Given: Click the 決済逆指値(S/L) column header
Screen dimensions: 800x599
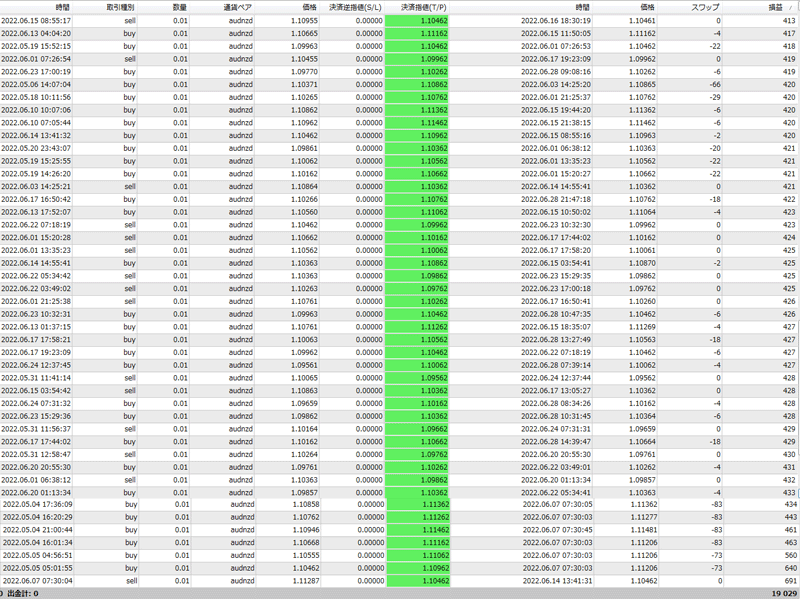Looking at the screenshot, I should [x=356, y=8].
